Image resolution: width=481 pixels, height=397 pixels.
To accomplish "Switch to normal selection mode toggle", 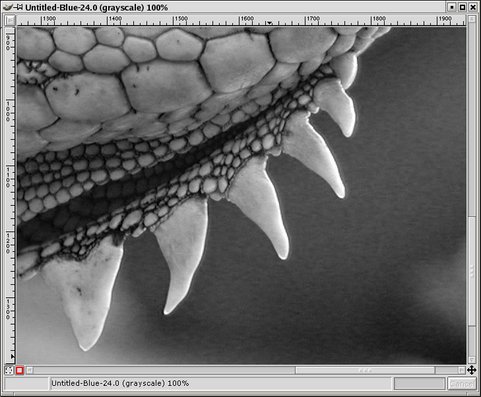I will pos(9,370).
